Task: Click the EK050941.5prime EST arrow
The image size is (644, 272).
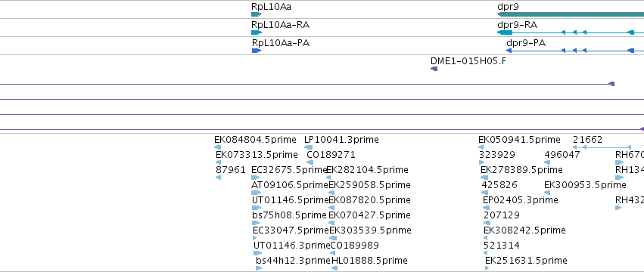Action: click(x=481, y=147)
